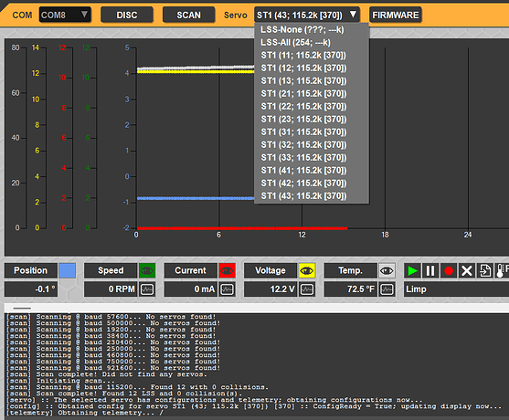Open the Temp graph icon beside 72.5 °F
Image resolution: width=509 pixels, height=420 pixels.
[387, 289]
